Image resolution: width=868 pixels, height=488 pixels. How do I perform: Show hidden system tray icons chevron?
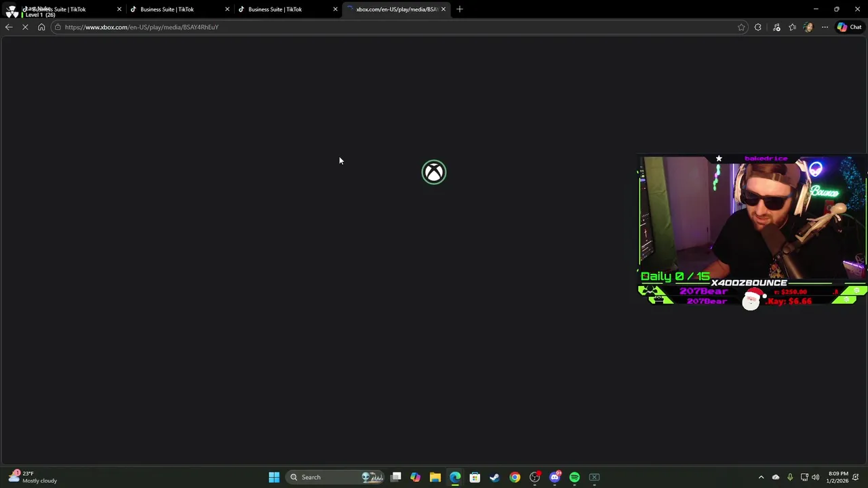pos(761,477)
